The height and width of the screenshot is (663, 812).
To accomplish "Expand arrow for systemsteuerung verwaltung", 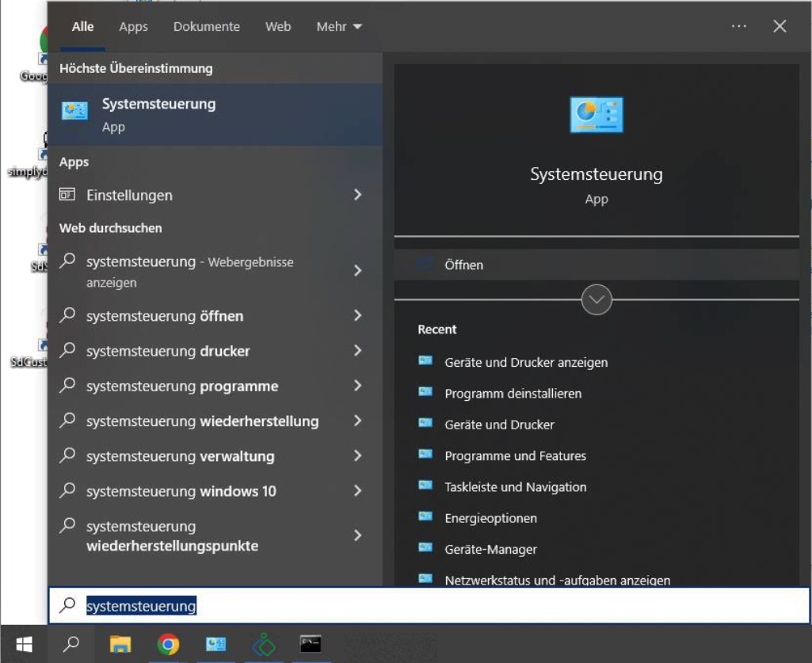I will click(358, 455).
